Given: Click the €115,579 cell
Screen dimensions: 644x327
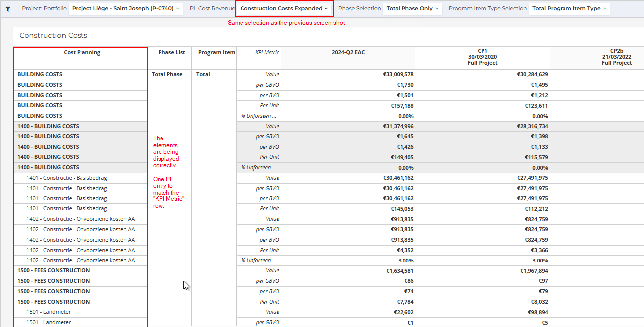Looking at the screenshot, I should click(x=536, y=157).
